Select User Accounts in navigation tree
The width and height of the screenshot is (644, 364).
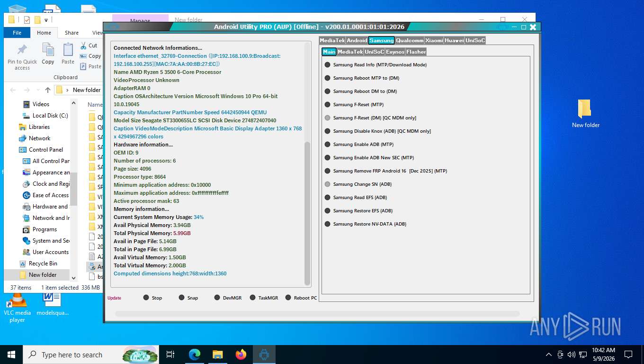[x=51, y=252]
